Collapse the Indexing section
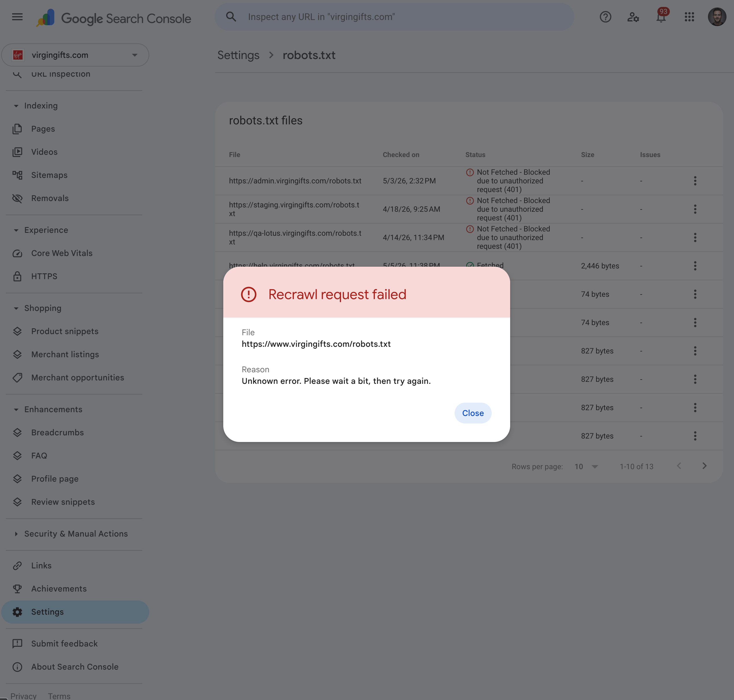The height and width of the screenshot is (700, 734). pos(16,106)
